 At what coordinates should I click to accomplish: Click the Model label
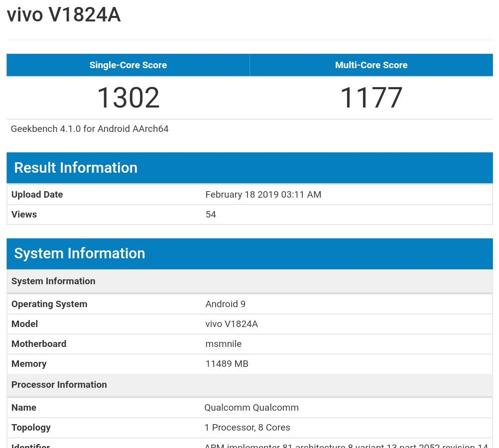coord(24,324)
